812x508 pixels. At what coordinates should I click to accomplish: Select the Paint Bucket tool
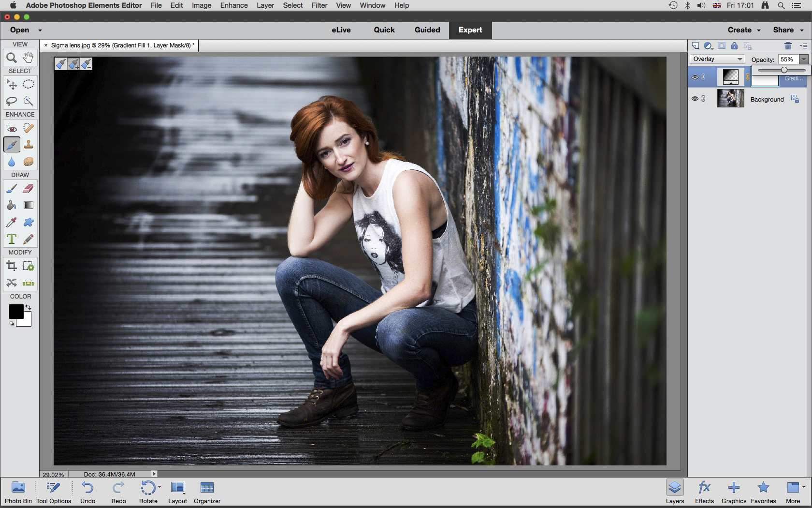tap(12, 206)
